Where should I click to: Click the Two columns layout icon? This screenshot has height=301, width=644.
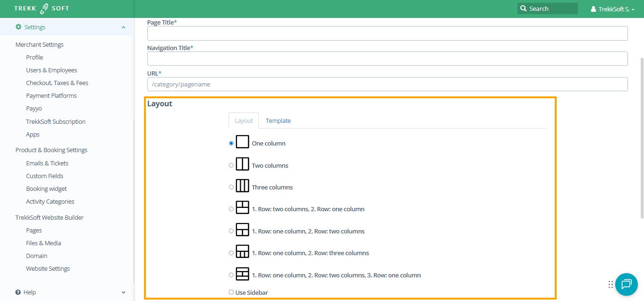tap(242, 164)
